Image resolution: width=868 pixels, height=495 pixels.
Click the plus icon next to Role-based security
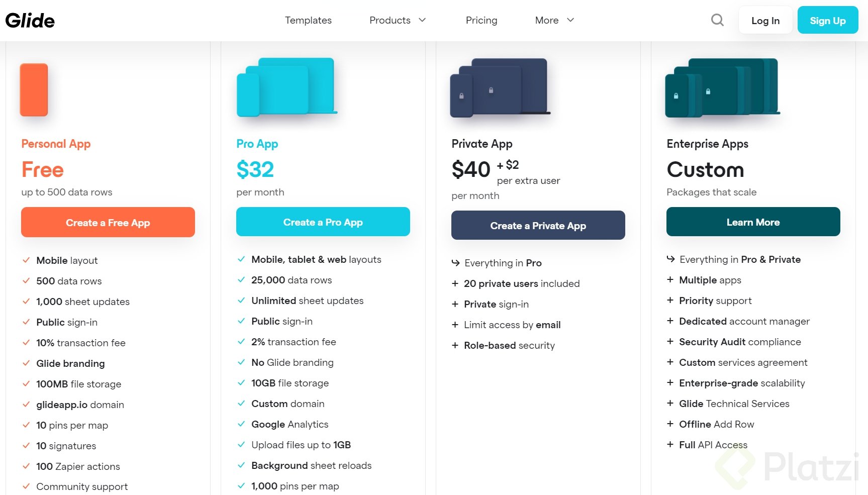tap(455, 345)
